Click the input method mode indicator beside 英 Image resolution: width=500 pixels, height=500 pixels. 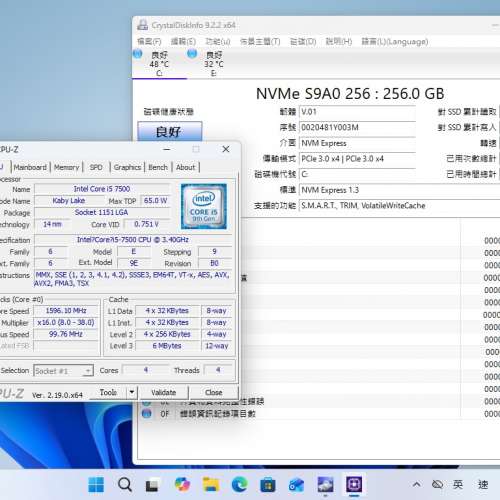[x=483, y=484]
